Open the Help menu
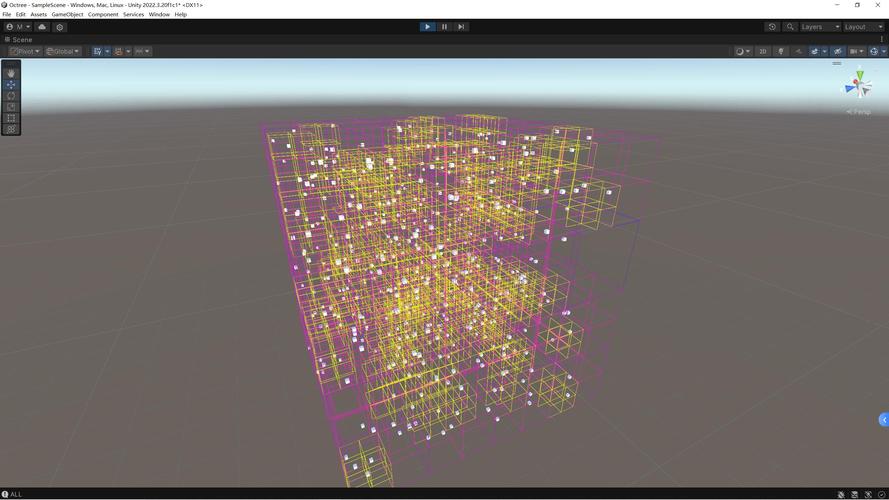The image size is (889, 500). pyautogui.click(x=181, y=14)
